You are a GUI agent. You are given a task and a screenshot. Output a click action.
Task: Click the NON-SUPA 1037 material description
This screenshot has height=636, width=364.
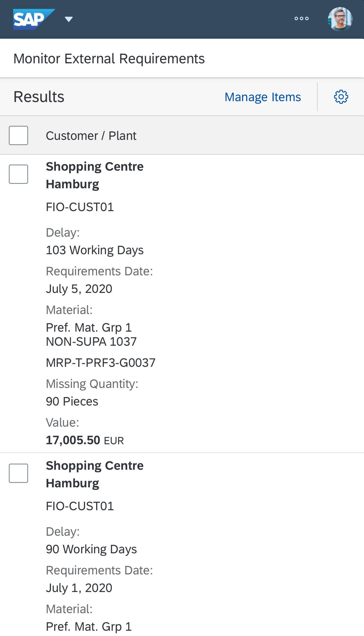(91, 342)
